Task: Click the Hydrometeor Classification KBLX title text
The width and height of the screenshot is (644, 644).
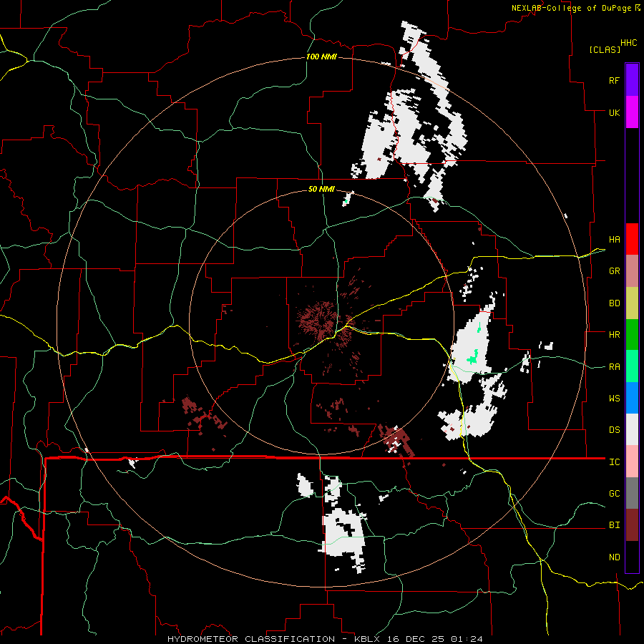Action: coord(325,639)
